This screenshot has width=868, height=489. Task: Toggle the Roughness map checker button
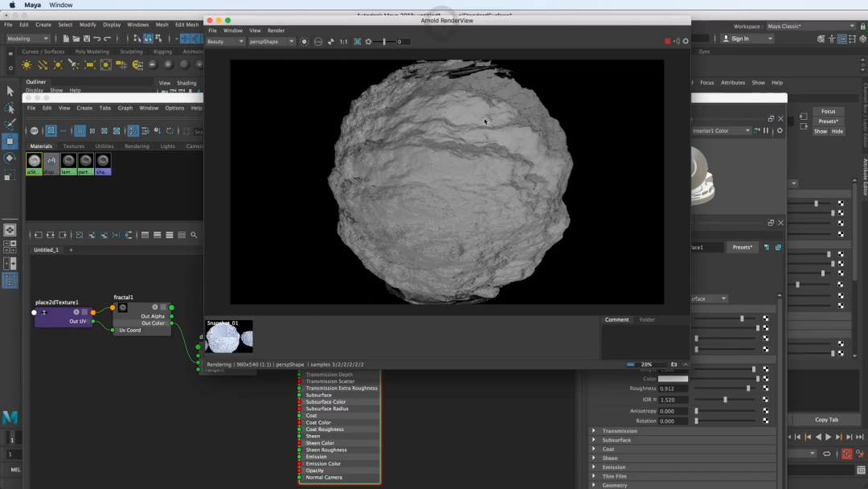(766, 388)
